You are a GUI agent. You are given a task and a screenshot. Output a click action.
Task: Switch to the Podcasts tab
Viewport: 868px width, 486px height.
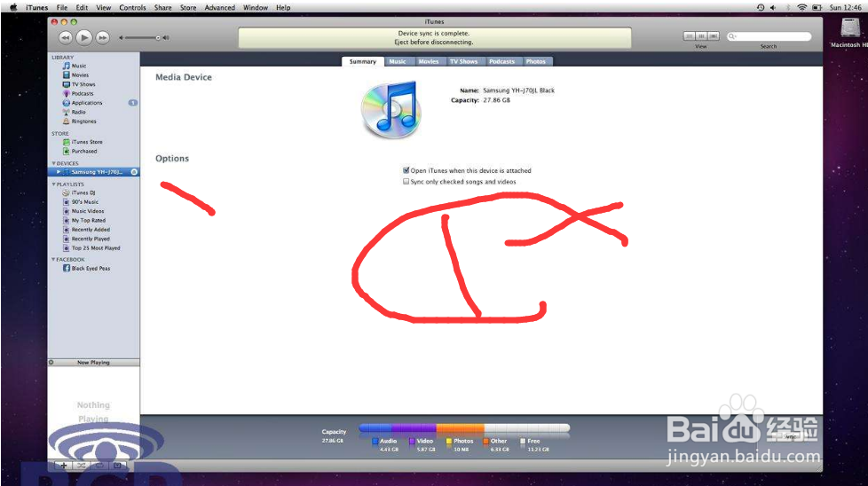click(502, 61)
